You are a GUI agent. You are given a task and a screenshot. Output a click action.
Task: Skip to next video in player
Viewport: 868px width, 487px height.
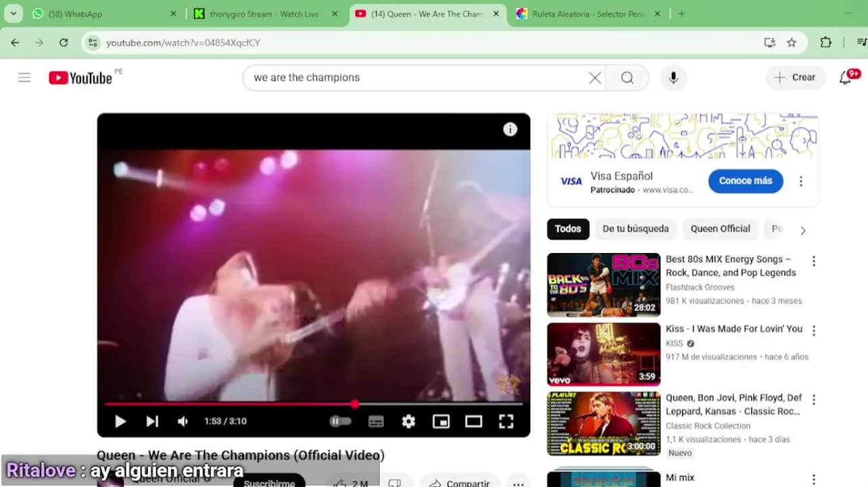pos(152,421)
